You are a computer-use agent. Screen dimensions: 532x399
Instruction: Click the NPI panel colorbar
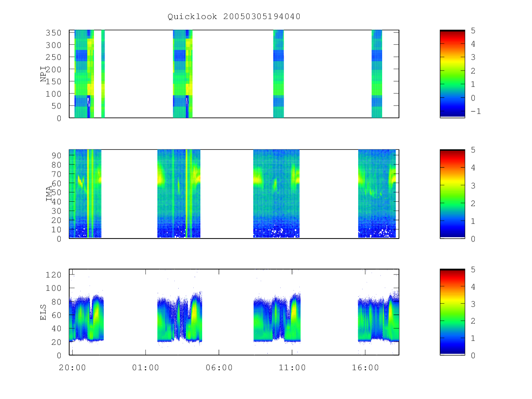(x=452, y=74)
